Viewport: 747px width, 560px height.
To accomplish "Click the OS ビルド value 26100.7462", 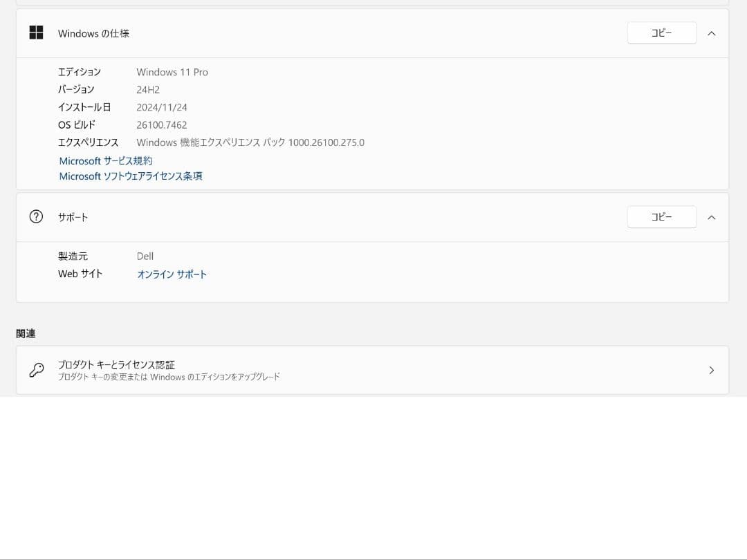I will tap(162, 124).
